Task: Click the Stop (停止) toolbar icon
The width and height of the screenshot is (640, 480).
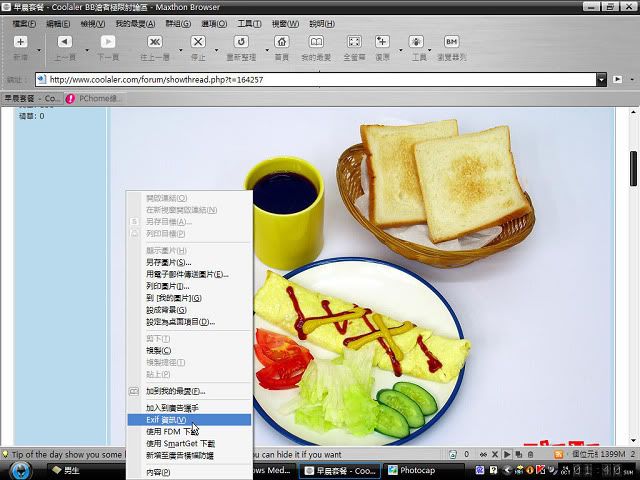Action: pyautogui.click(x=198, y=43)
